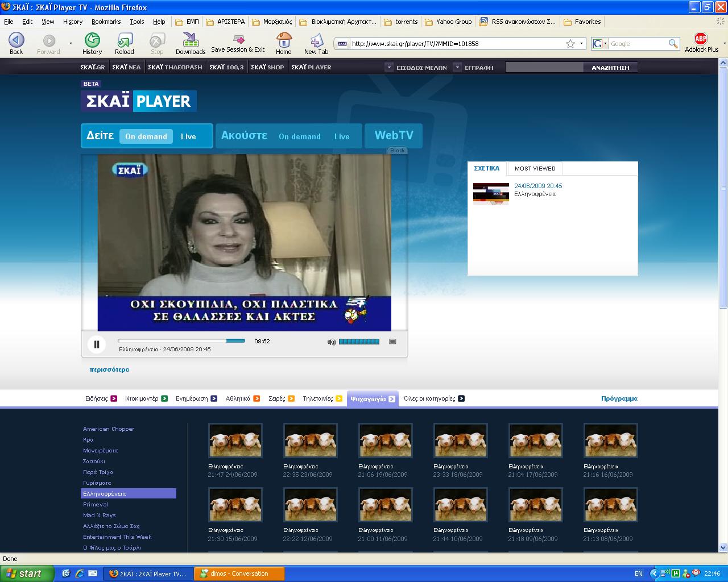Adjust the player volume level bar
The width and height of the screenshot is (728, 582).
pyautogui.click(x=359, y=342)
